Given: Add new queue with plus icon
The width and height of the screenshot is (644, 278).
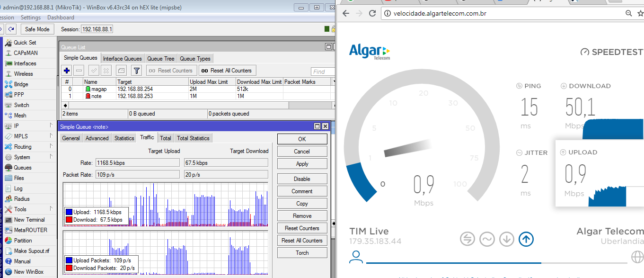Looking at the screenshot, I should coord(67,71).
